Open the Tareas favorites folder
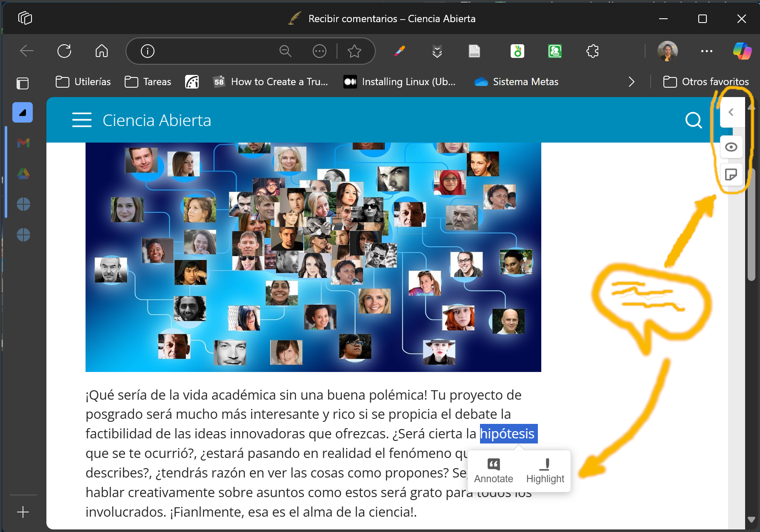This screenshot has width=760, height=532. pyautogui.click(x=148, y=82)
